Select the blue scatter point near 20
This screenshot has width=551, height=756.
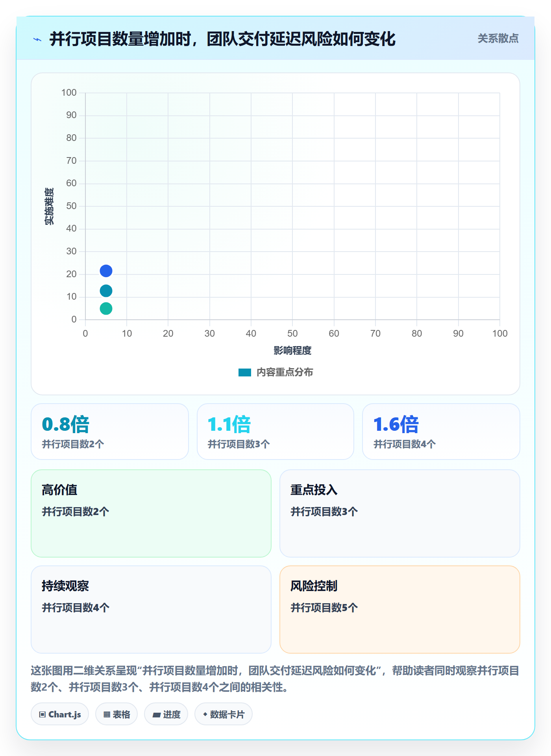point(106,271)
